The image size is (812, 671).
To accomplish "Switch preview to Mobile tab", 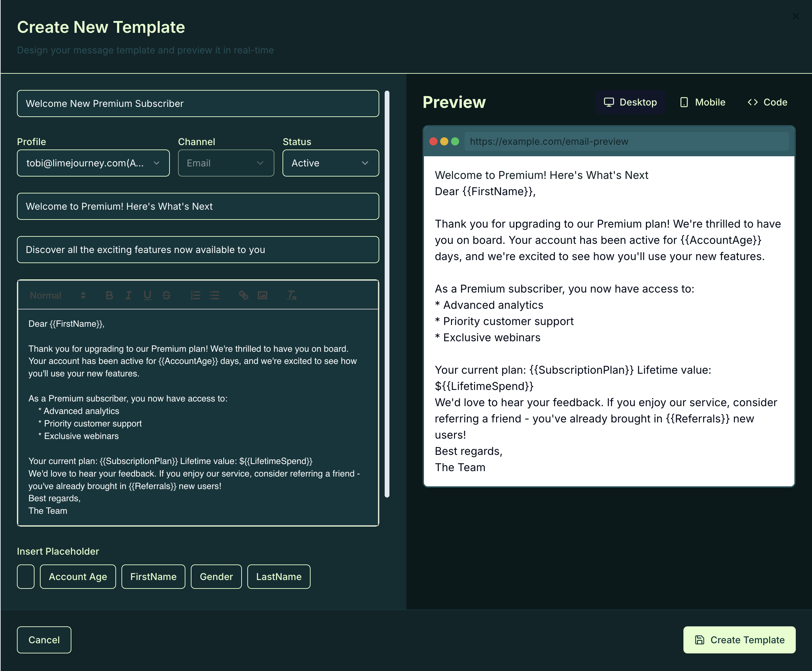I will coord(703,102).
